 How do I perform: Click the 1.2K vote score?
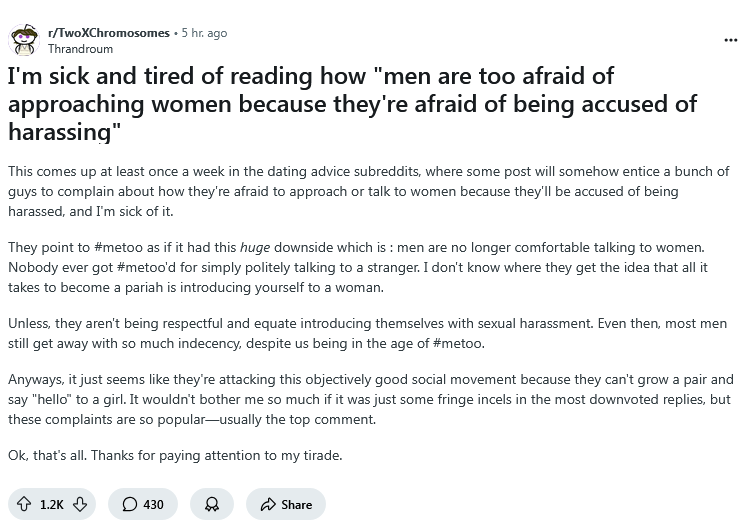coord(52,505)
